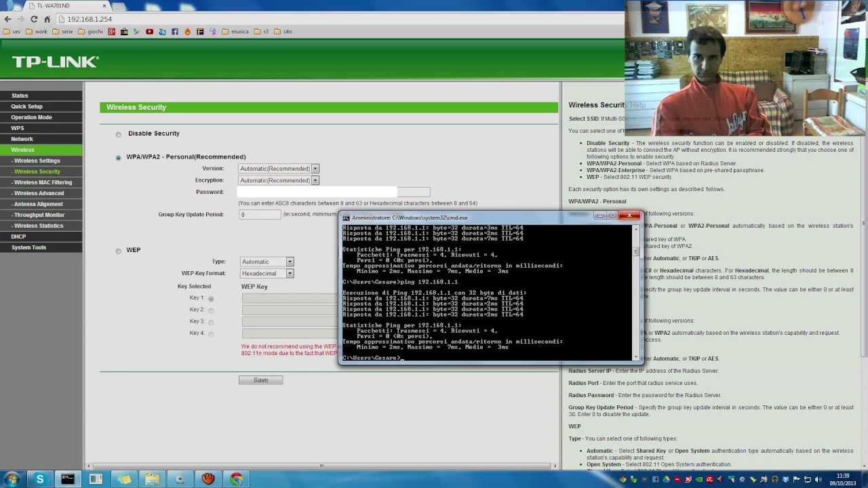868x488 pixels.
Task: Open the WEP Key Format dropdown
Action: [267, 273]
